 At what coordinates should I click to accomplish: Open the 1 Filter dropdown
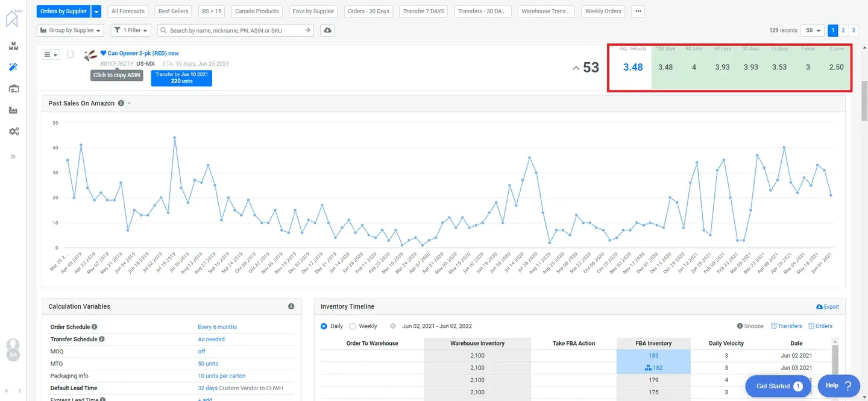pyautogui.click(x=131, y=30)
